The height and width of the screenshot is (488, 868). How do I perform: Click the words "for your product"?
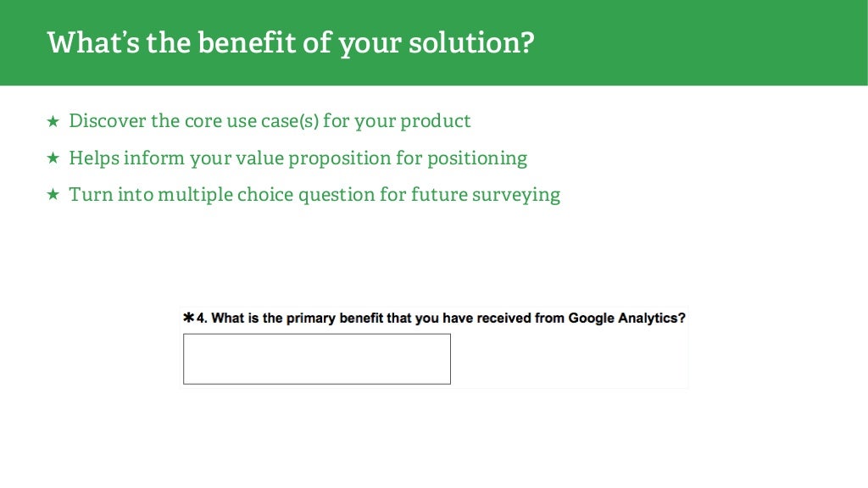tap(397, 121)
